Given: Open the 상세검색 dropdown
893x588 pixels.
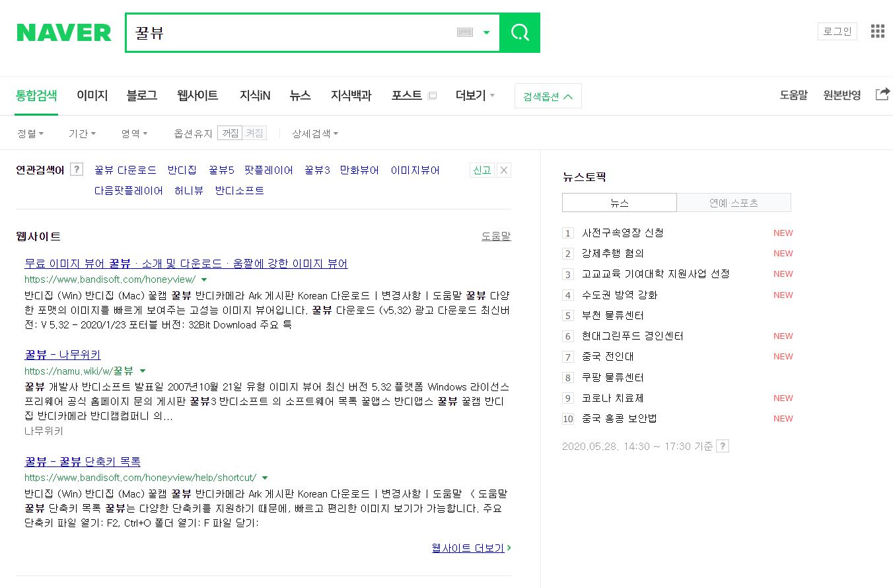Looking at the screenshot, I should (x=315, y=133).
